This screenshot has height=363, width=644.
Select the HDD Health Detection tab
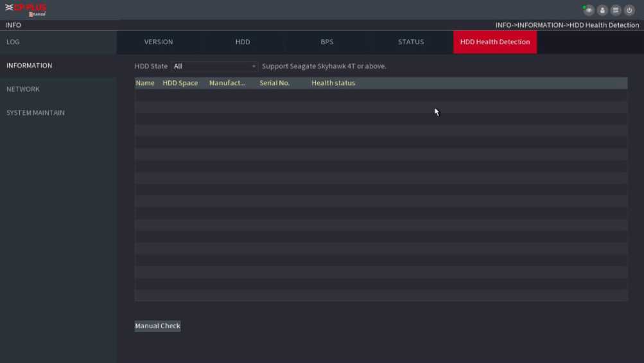click(495, 42)
